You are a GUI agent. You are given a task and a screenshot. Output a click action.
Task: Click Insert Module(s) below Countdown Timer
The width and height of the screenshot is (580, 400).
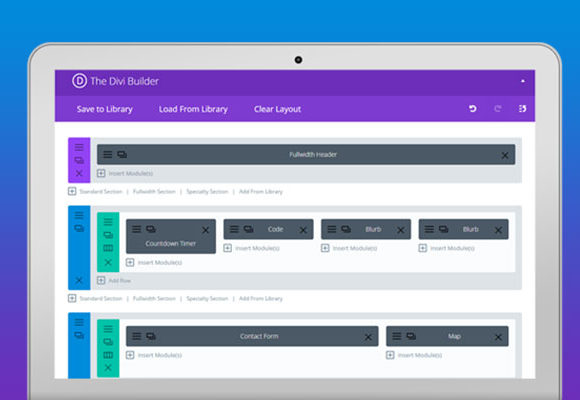154,262
